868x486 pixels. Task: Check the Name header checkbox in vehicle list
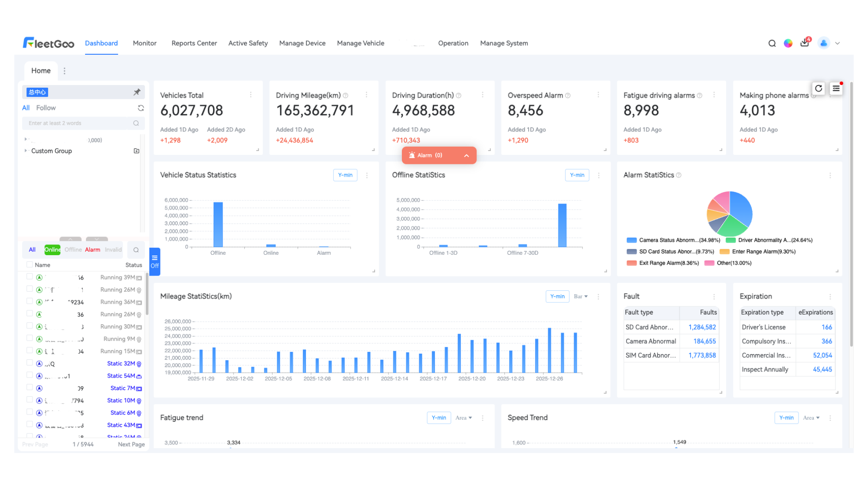[x=29, y=265]
